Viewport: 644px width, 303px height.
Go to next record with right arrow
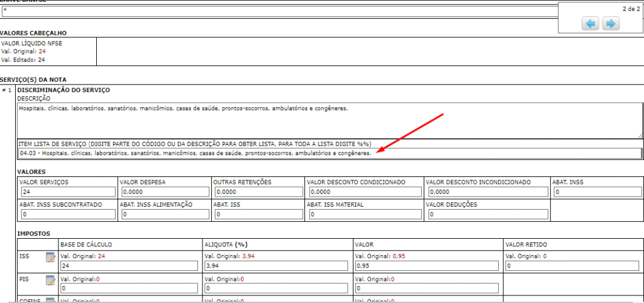coord(610,23)
